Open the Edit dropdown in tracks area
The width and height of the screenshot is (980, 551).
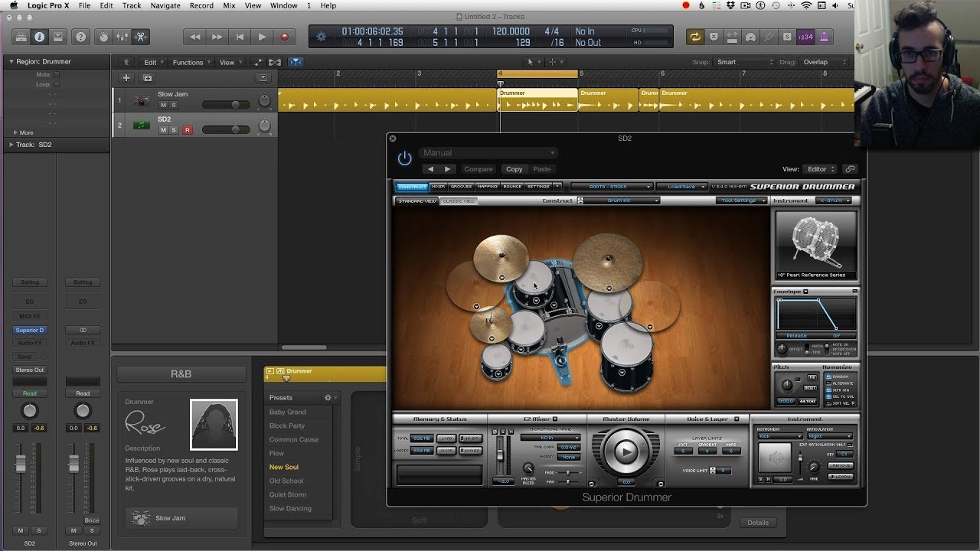click(153, 63)
